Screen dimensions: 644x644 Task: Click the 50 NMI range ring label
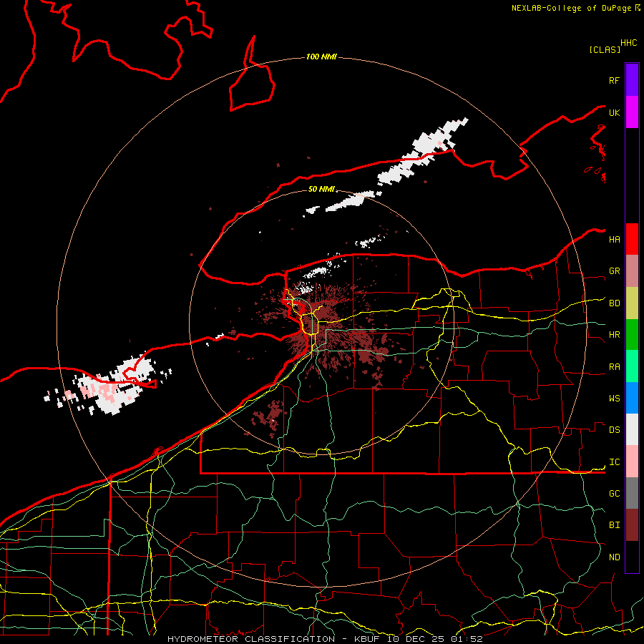pyautogui.click(x=321, y=189)
